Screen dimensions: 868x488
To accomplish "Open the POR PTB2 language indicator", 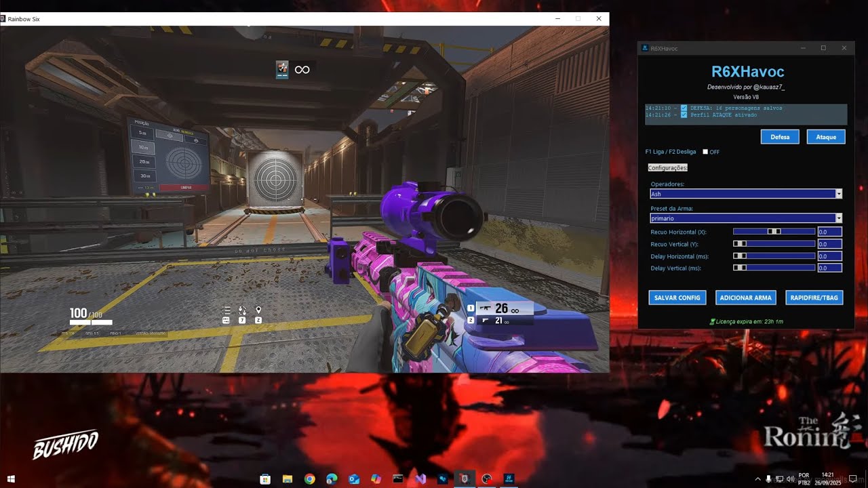I will coord(804,479).
